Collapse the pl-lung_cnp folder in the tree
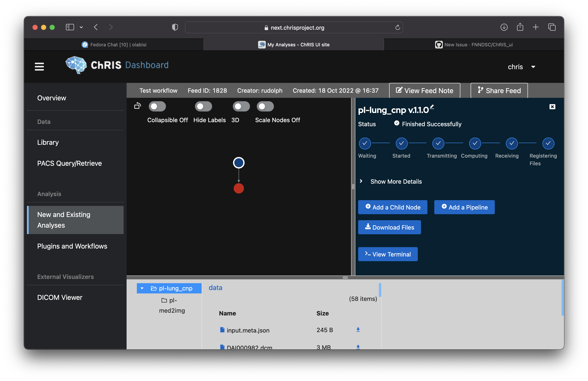588x381 pixels. pos(142,288)
